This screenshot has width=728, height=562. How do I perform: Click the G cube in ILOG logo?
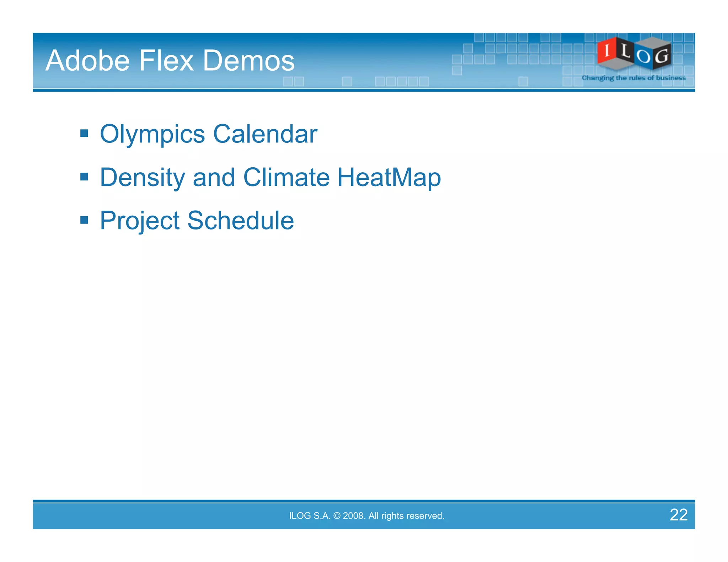pyautogui.click(x=662, y=56)
